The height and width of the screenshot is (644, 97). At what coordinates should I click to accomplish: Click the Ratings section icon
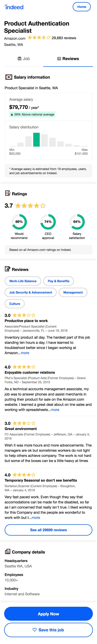click(8, 193)
